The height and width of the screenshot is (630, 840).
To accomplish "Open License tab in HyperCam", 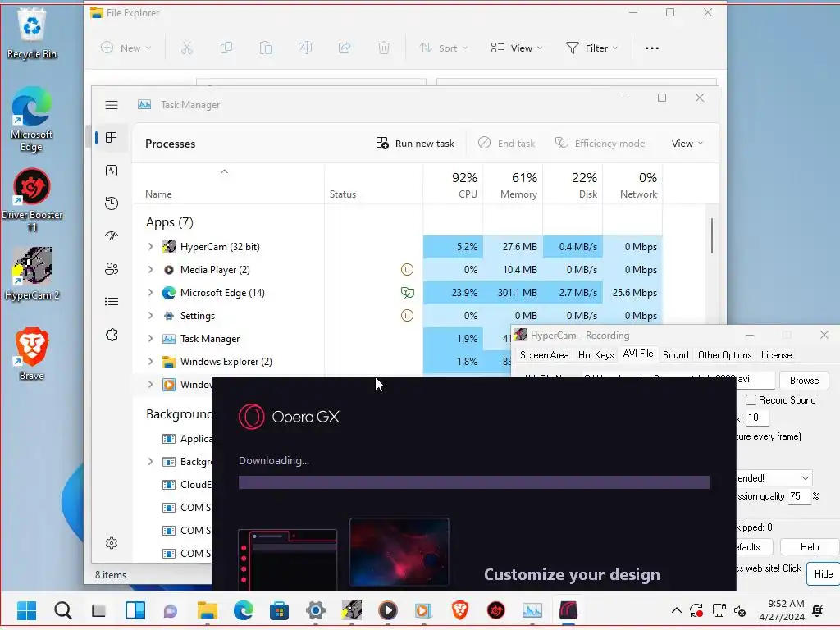I will click(x=776, y=355).
